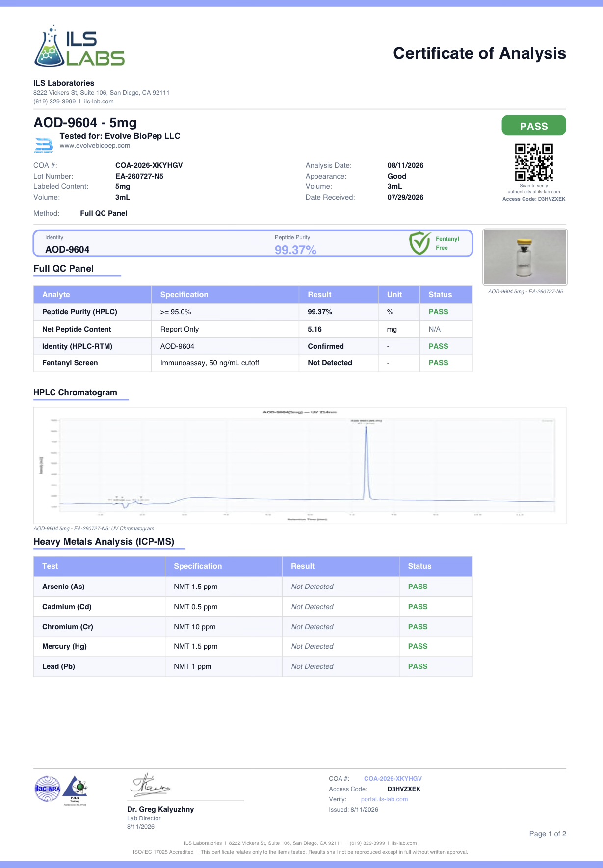Click the footer COA-2026-XKYHGV link
603x868 pixels.
point(393,779)
